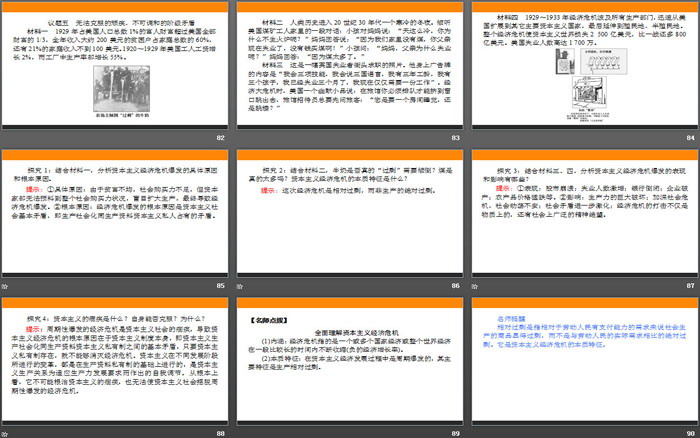Image resolution: width=700 pixels, height=438 pixels.
Task: Click the slide number label 86
Action: point(455,285)
